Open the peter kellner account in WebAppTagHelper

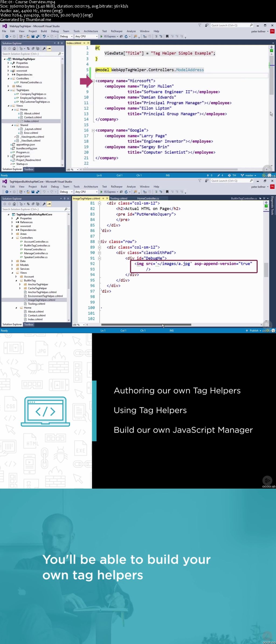[260, 32]
